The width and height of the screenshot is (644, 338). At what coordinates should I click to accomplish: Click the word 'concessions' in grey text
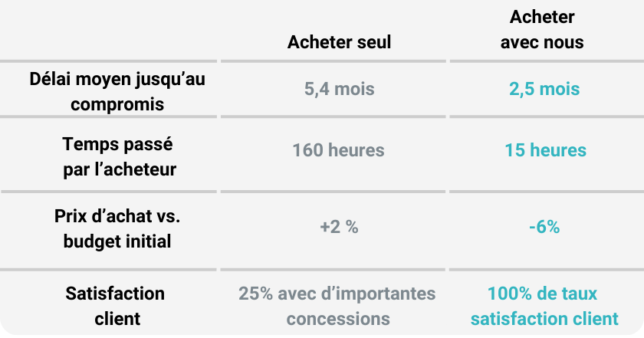point(338,319)
